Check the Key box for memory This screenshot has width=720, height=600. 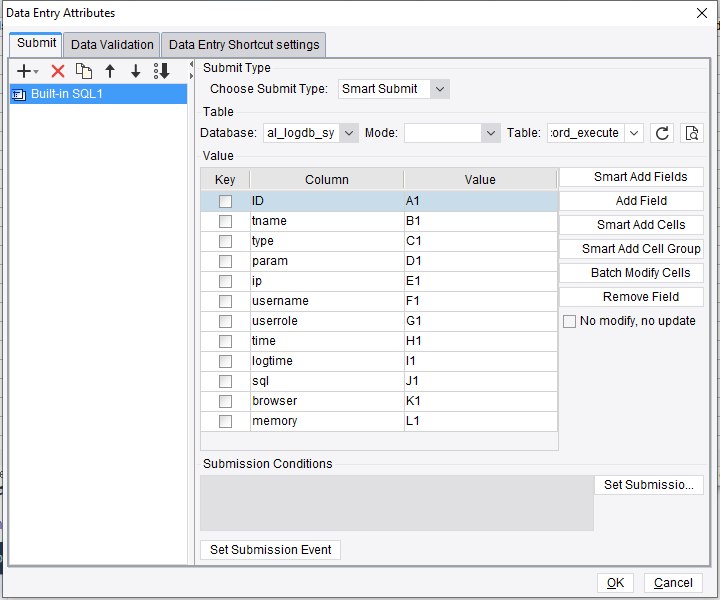[x=225, y=421]
